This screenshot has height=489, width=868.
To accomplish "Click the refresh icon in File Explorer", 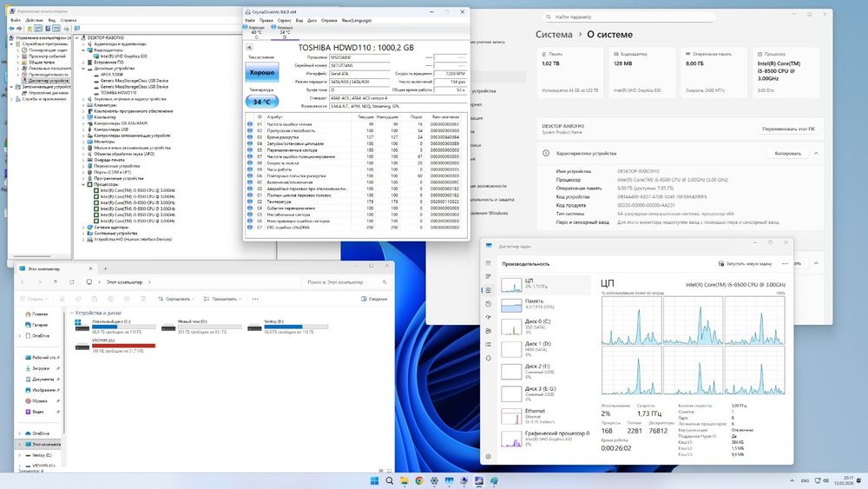I will 71,282.
